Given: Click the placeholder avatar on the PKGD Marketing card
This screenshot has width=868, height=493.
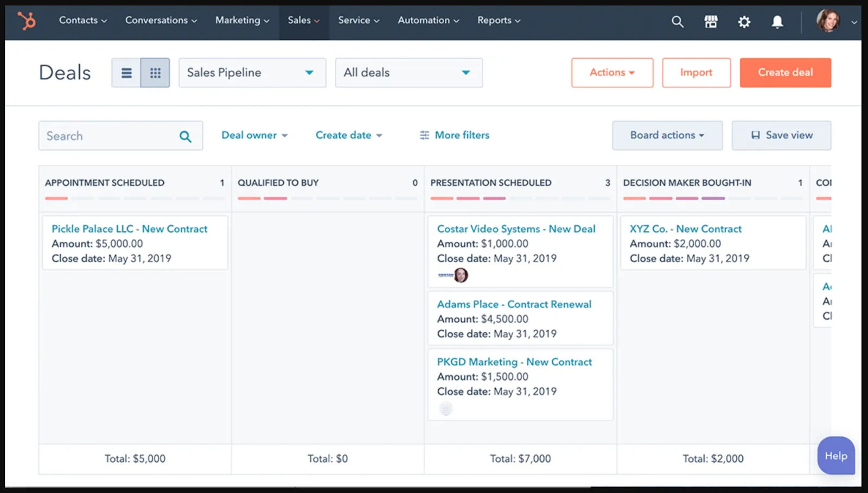Looking at the screenshot, I should click(x=446, y=409).
